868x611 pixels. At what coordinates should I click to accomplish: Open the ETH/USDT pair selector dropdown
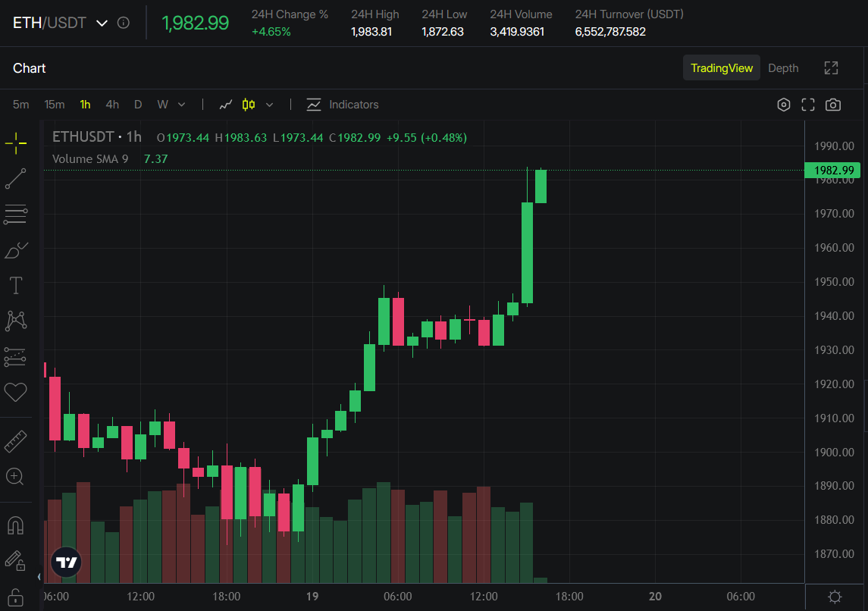point(102,23)
